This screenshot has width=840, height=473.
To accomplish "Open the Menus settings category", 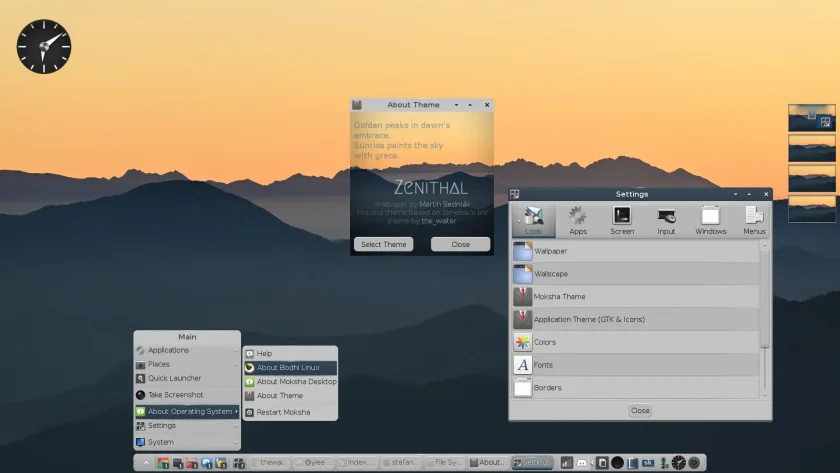I will (754, 220).
